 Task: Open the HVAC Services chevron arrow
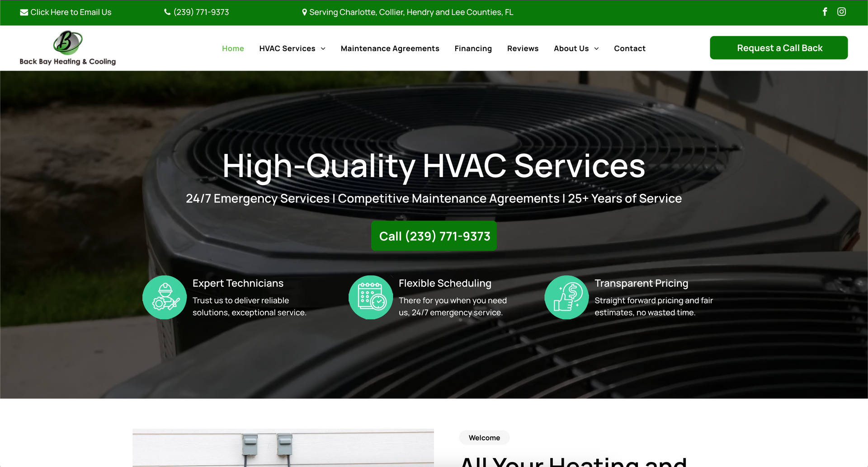coord(323,48)
